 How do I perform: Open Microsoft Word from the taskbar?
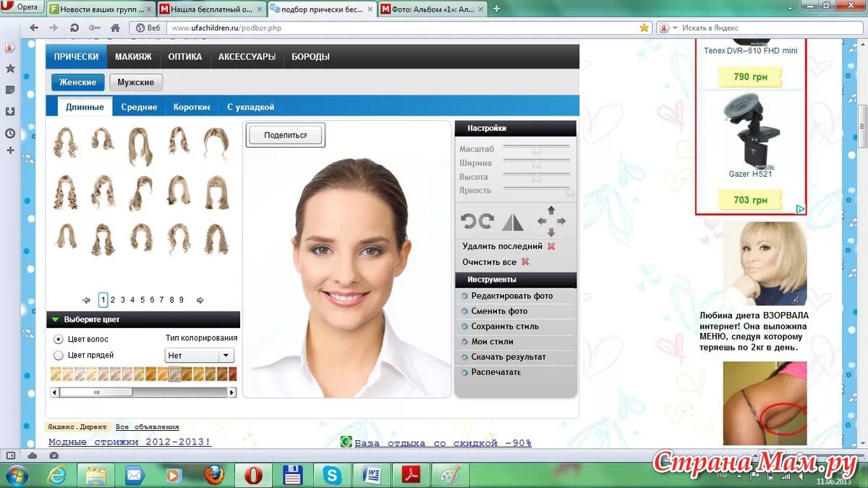click(372, 475)
